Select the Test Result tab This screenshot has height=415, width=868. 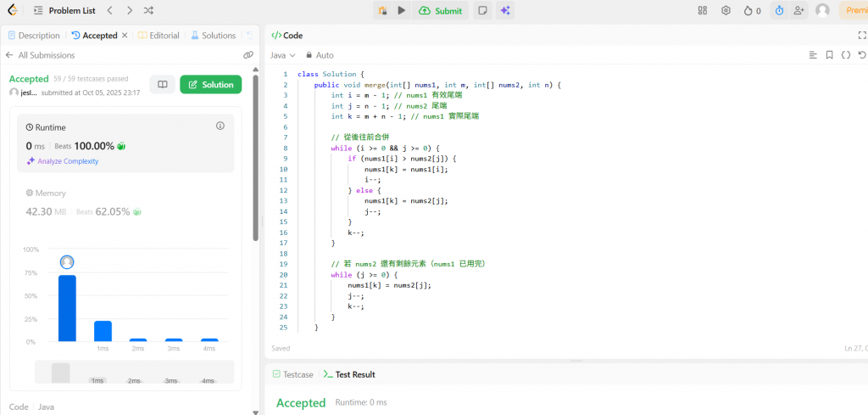(350, 374)
